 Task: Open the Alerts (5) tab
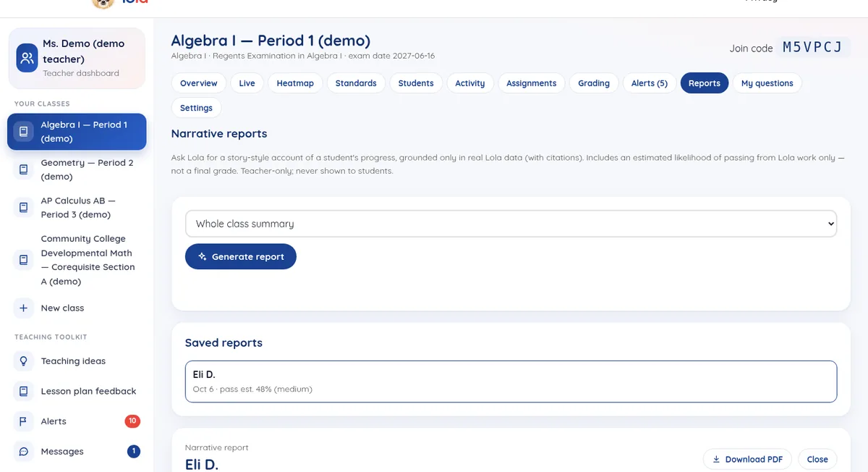pyautogui.click(x=650, y=83)
